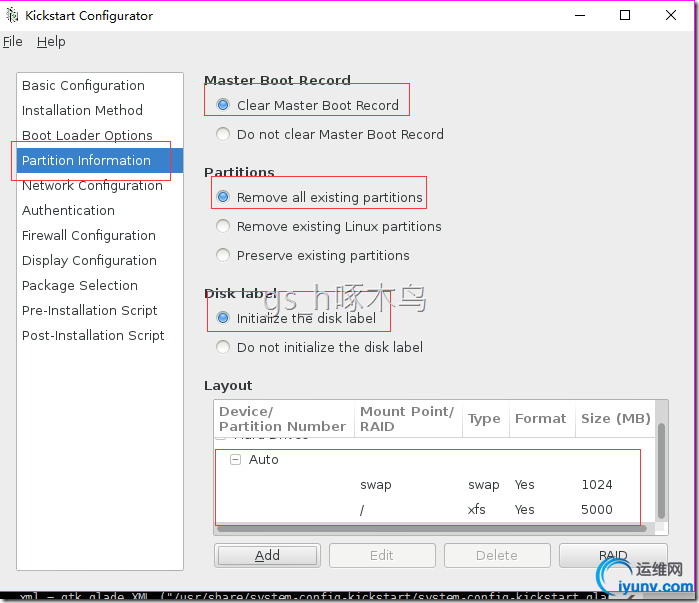Open Boot Loader Options section
The height and width of the screenshot is (603, 699).
[x=100, y=135]
